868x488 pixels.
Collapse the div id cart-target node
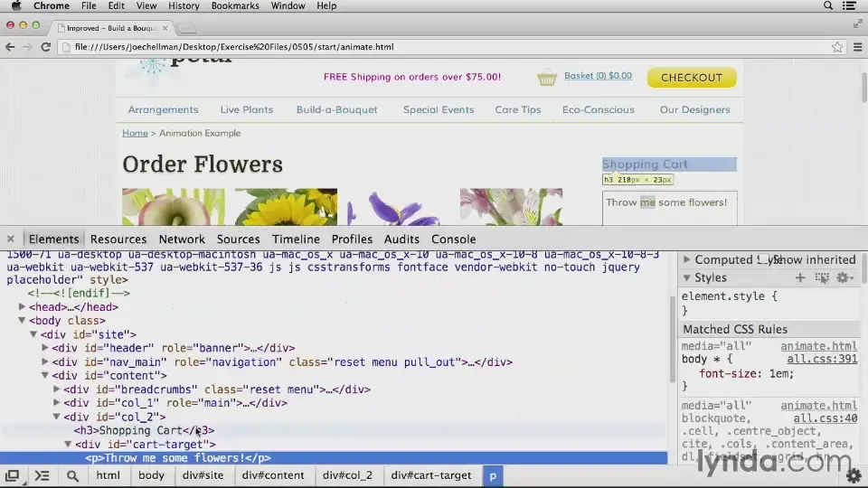(x=68, y=445)
